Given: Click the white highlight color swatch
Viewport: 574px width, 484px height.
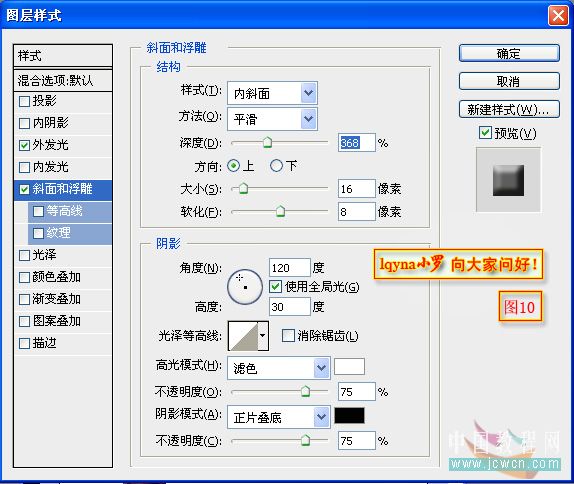Looking at the screenshot, I should (349, 366).
